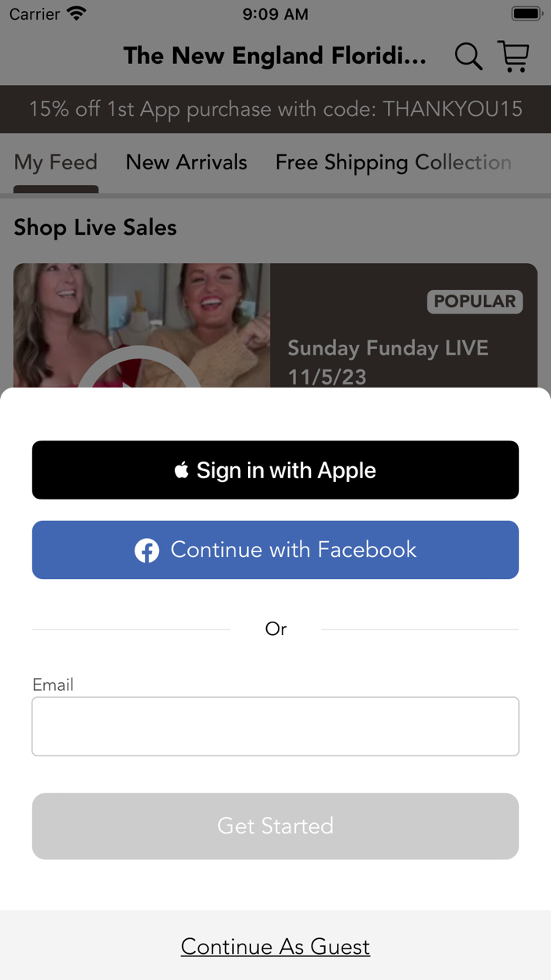Switch to the My Feed tab
Screen dimensions: 551x980
(x=56, y=162)
